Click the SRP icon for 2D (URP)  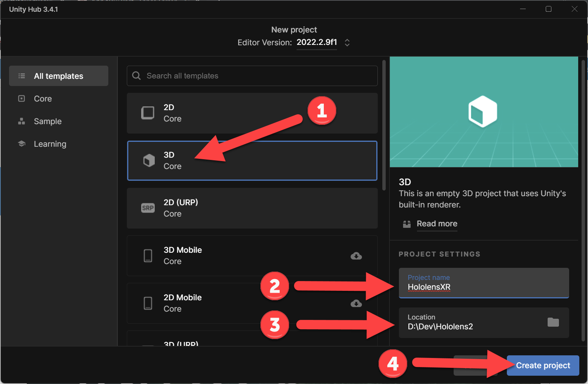pyautogui.click(x=148, y=208)
